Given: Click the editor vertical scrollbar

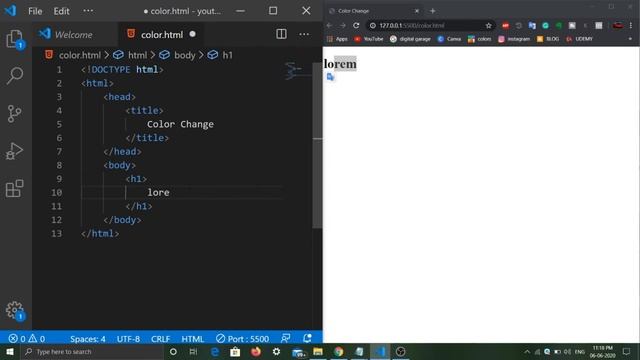Looking at the screenshot, I should pyautogui.click(x=317, y=145).
